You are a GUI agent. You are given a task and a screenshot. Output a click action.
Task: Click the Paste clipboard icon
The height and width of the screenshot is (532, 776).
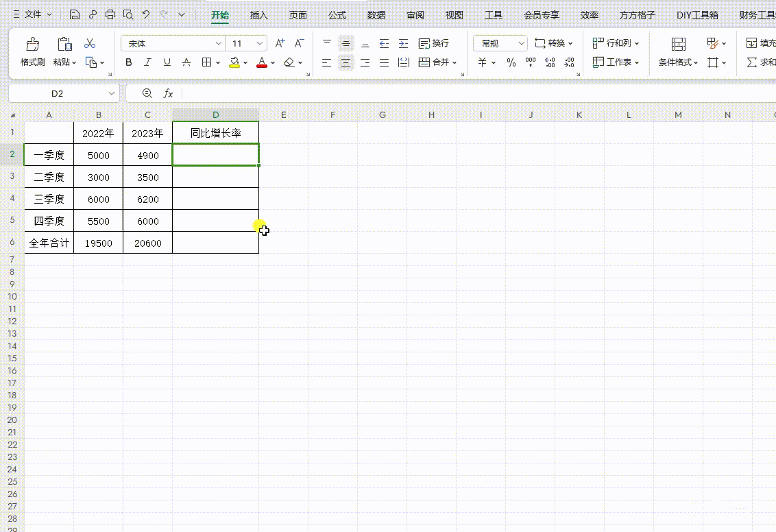[65, 44]
